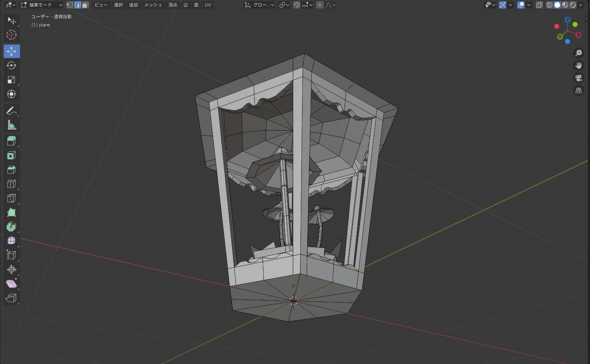Click the red X axis gizmo ball
Screen dimensions: 590x364
click(x=578, y=35)
